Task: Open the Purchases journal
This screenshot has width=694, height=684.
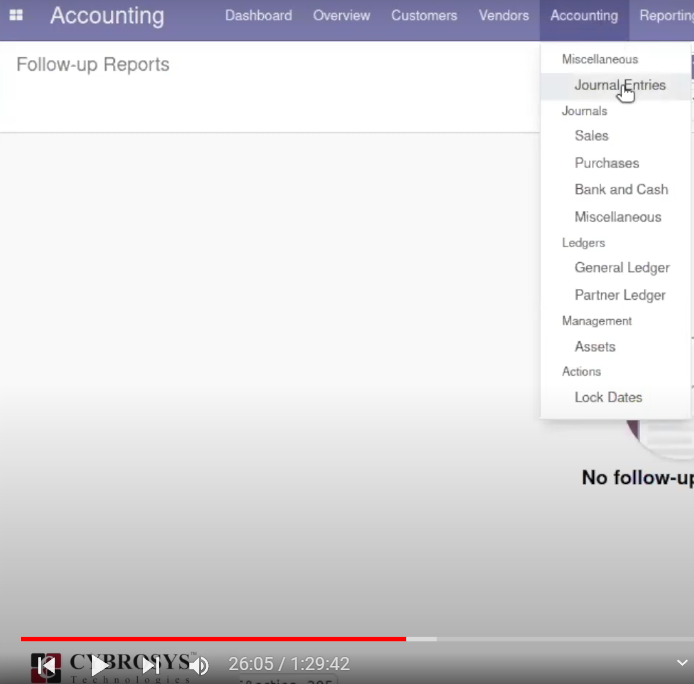Action: (x=607, y=163)
